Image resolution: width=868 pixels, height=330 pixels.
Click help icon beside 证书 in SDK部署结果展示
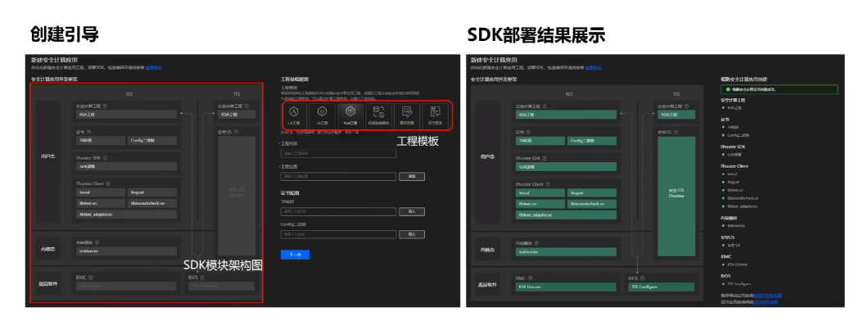click(x=527, y=133)
